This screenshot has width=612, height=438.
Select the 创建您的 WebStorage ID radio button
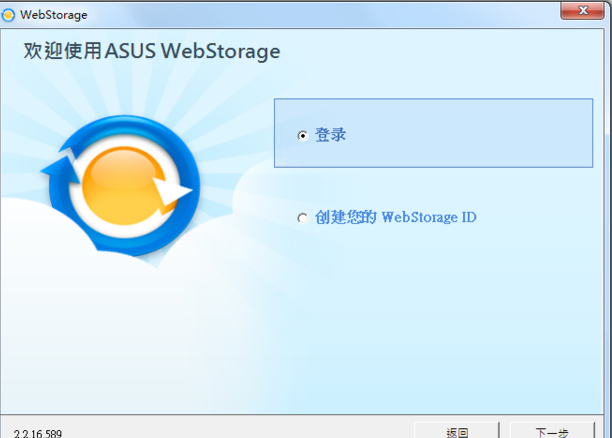[x=302, y=218]
